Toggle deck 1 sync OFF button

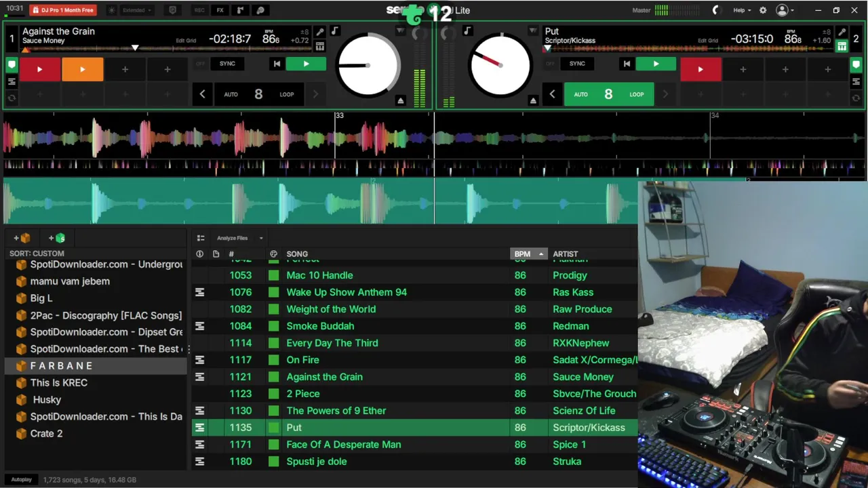click(x=200, y=64)
